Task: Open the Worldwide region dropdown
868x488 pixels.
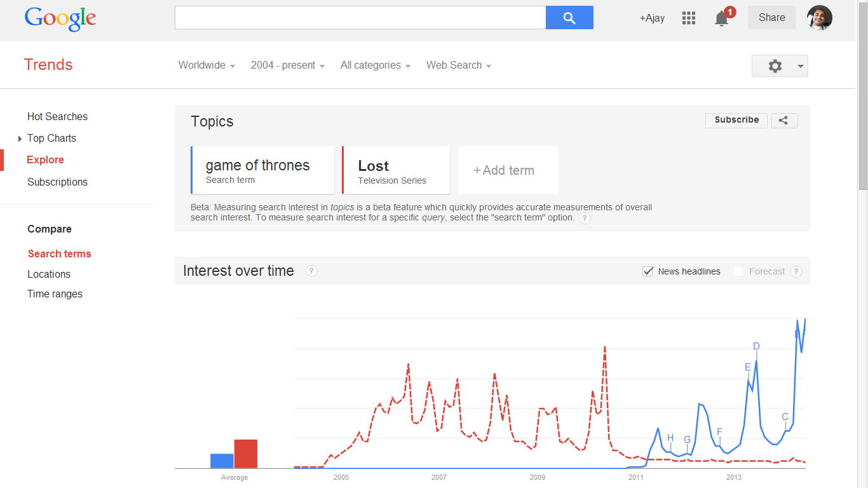Action: (x=207, y=65)
